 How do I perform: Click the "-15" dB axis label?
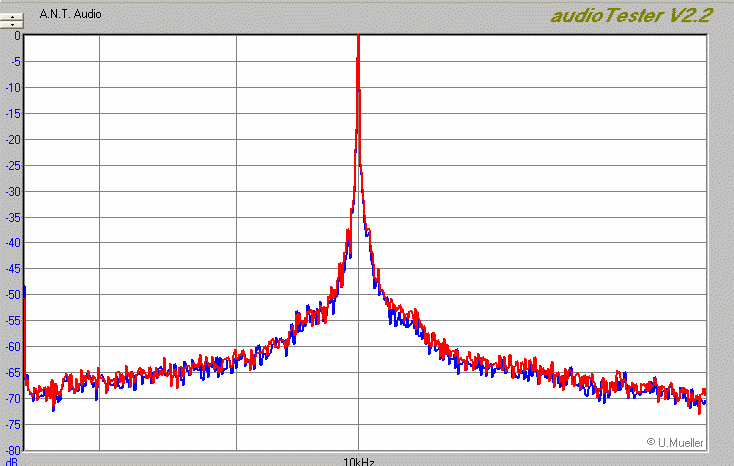(x=13, y=113)
